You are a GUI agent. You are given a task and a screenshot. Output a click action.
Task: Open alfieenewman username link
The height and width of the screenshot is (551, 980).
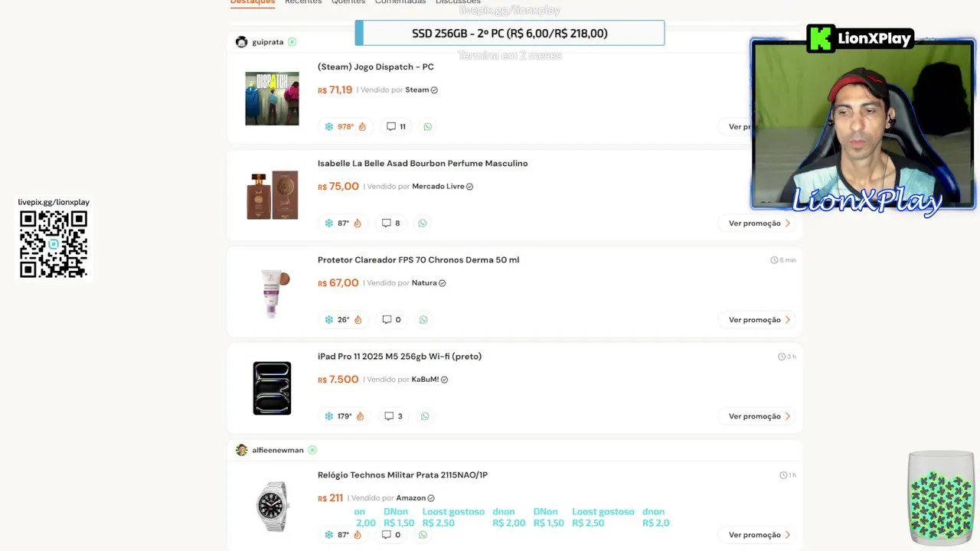278,450
